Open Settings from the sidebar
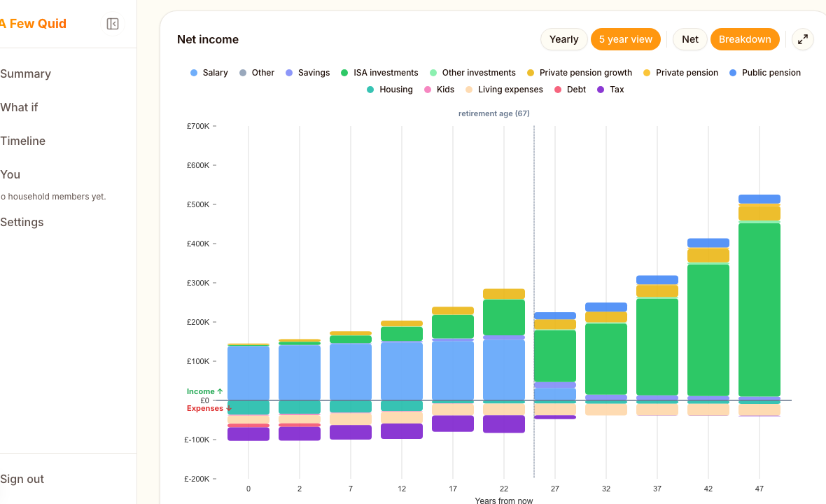This screenshot has width=826, height=504. 22,222
